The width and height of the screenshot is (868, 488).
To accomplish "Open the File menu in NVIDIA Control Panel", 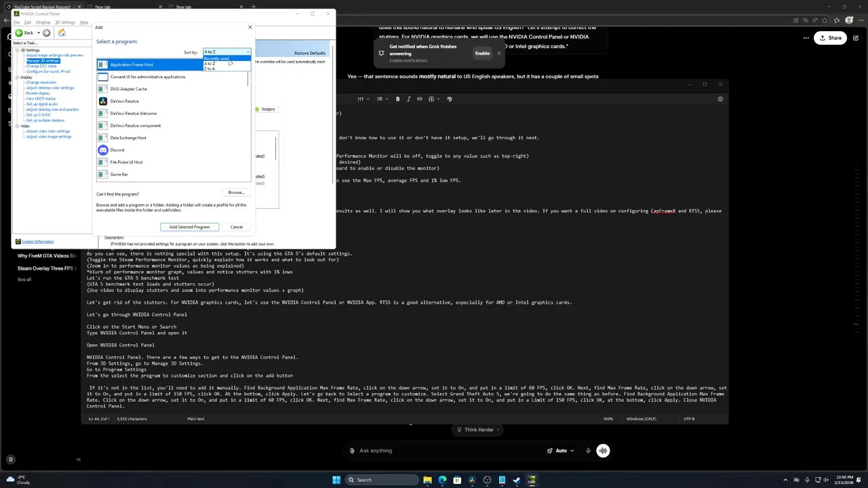I will point(17,22).
